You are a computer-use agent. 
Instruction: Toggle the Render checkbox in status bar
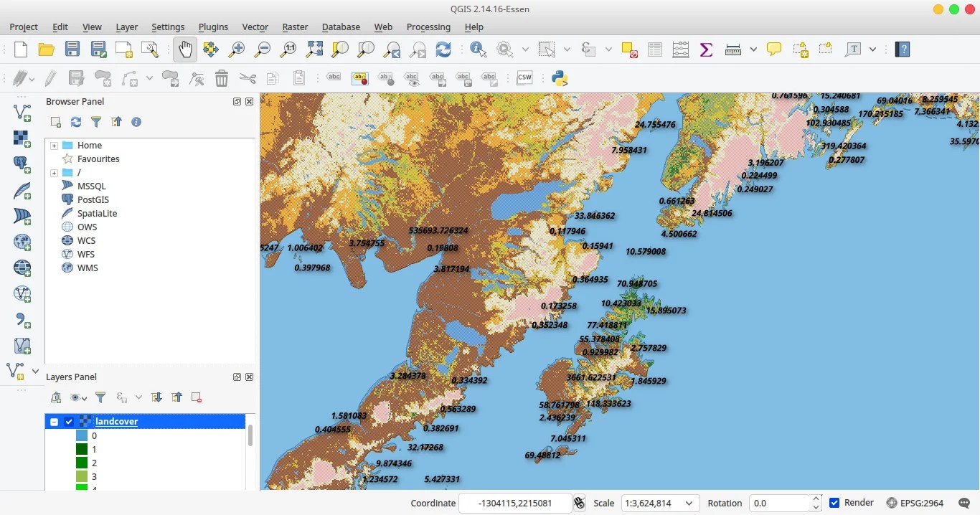pyautogui.click(x=834, y=503)
